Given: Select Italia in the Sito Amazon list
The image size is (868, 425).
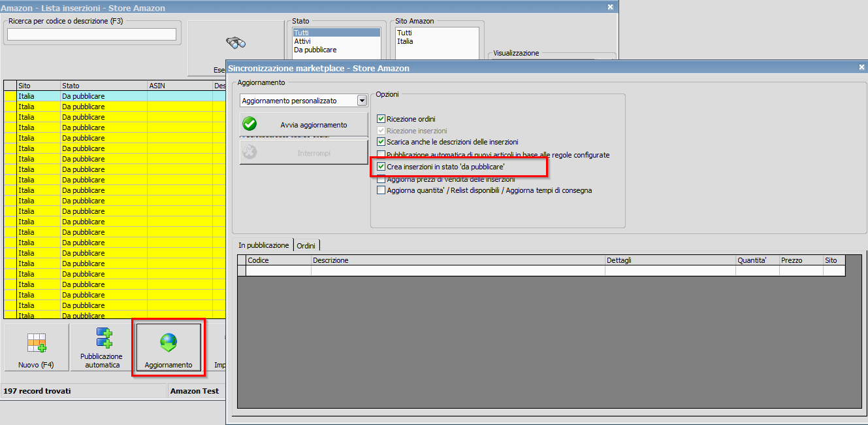Looking at the screenshot, I should (x=437, y=41).
